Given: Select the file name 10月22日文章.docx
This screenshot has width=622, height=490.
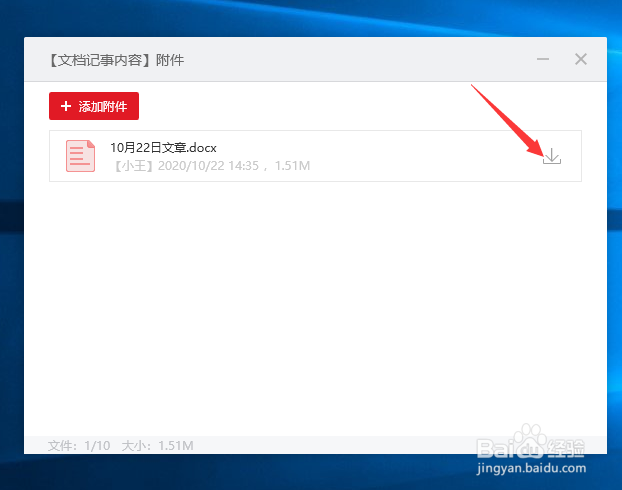Looking at the screenshot, I should [163, 148].
